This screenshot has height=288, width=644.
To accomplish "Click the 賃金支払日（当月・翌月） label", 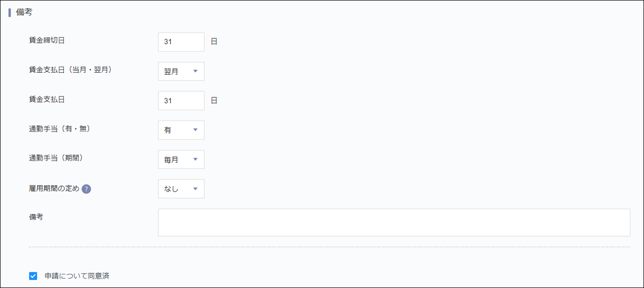I will pos(70,70).
